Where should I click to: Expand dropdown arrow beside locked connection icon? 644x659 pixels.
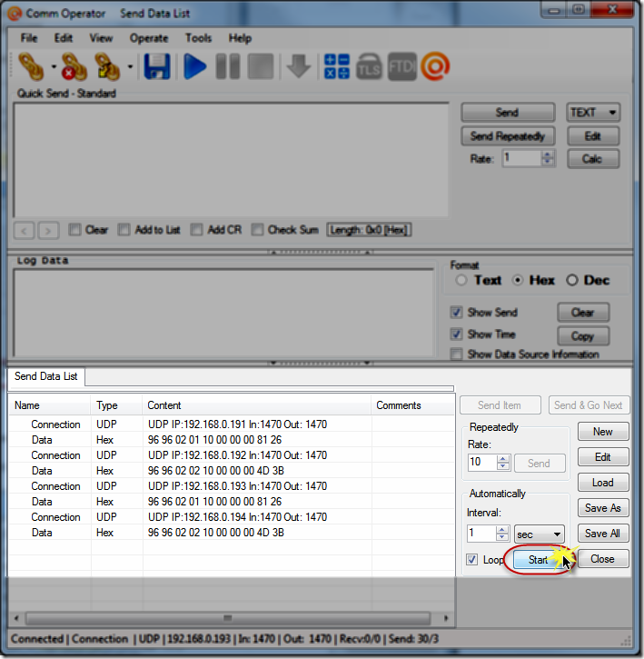(x=130, y=66)
